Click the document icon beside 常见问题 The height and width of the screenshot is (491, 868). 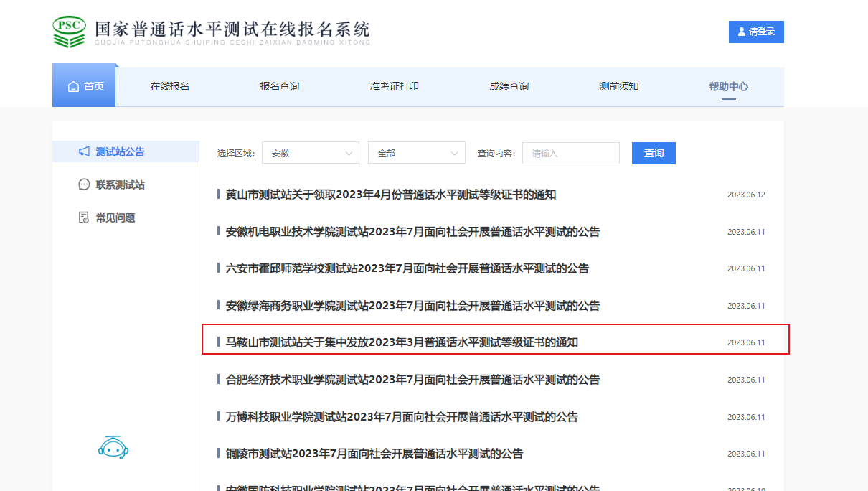(x=84, y=218)
